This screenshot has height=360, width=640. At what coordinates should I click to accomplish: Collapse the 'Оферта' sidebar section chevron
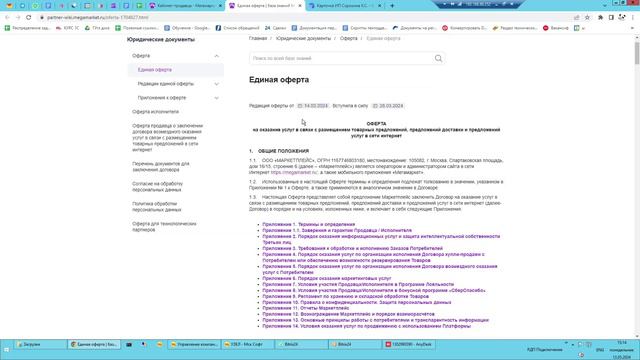pyautogui.click(x=217, y=56)
